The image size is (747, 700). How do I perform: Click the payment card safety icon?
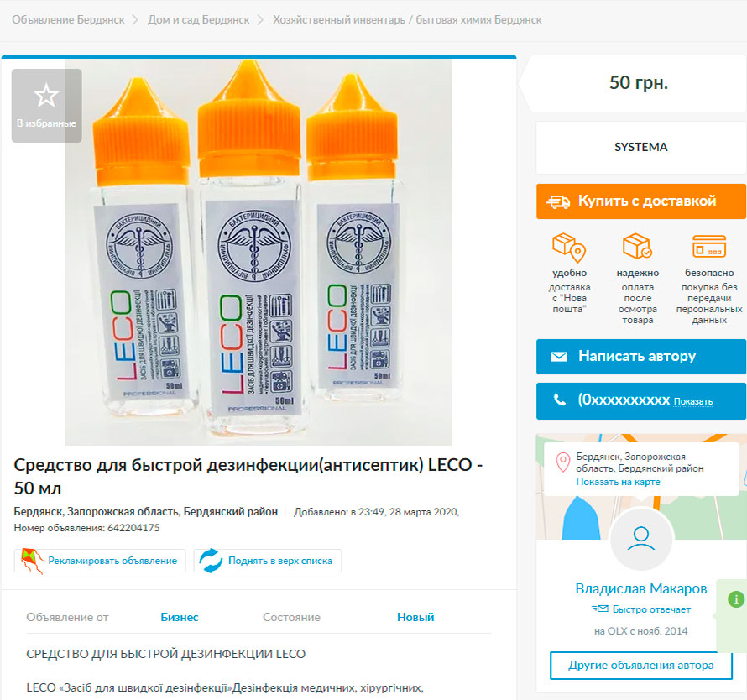click(x=709, y=247)
